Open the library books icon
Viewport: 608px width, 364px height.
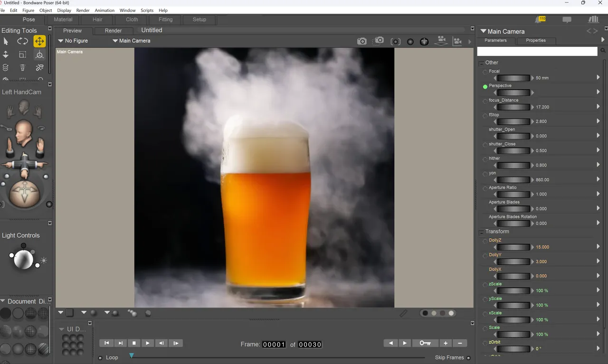click(593, 19)
